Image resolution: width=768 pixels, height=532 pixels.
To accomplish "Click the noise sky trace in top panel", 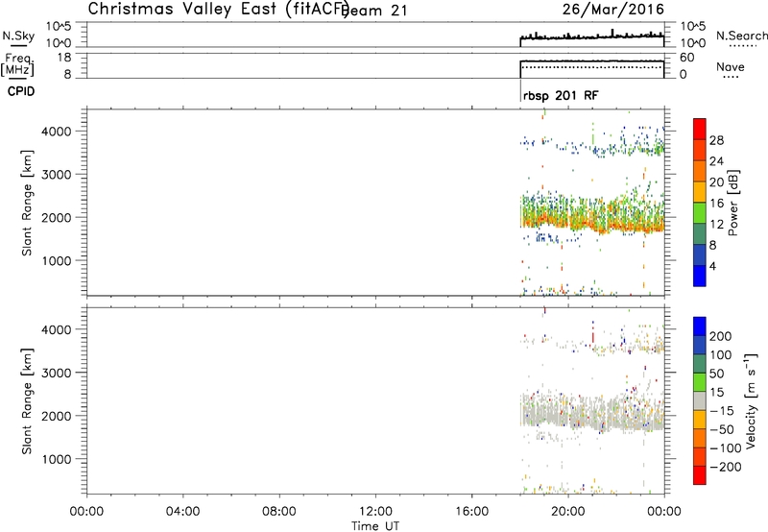I will pos(592,36).
